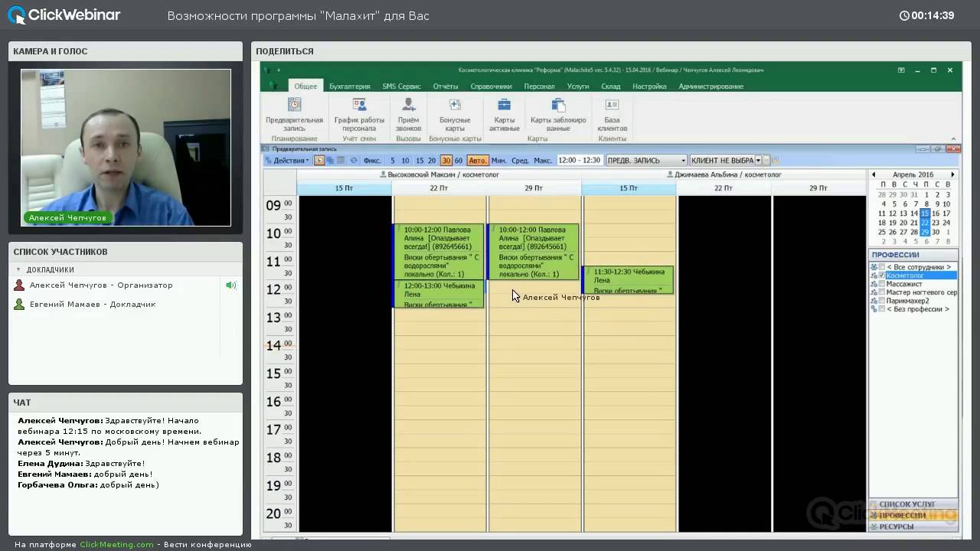Select the 60 minute interval toggle
Screen dimensions: 980x551
click(459, 161)
